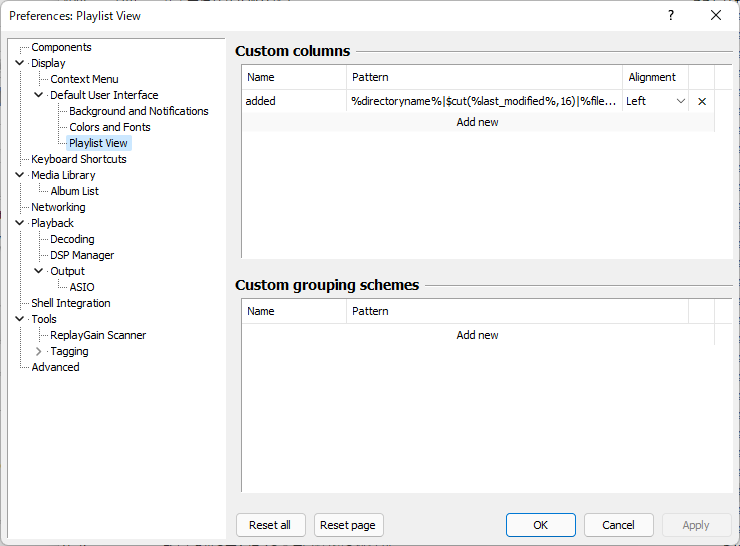Open the Alignment dropdown set to Left
This screenshot has height=546, width=740.
(655, 101)
